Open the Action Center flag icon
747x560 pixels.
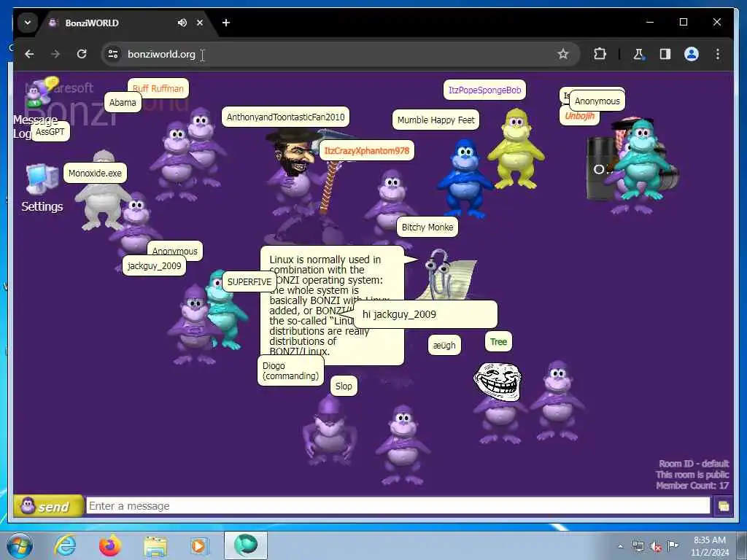[673, 545]
